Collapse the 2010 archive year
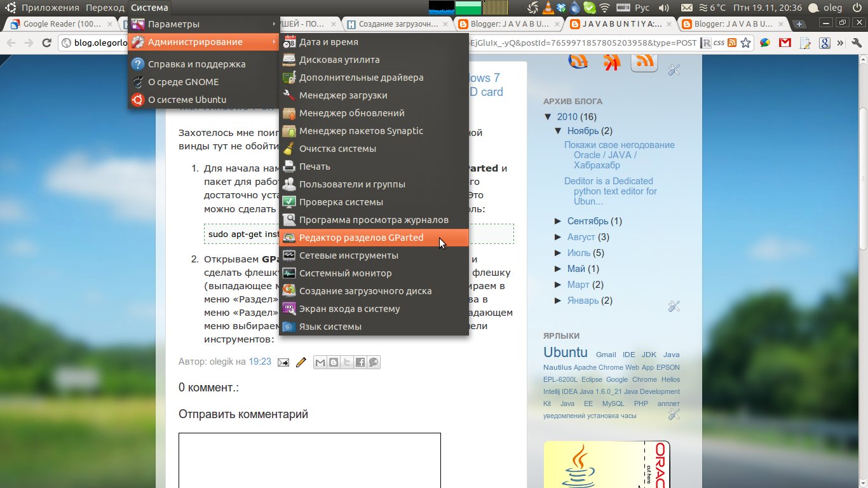The image size is (868, 488). (x=548, y=117)
